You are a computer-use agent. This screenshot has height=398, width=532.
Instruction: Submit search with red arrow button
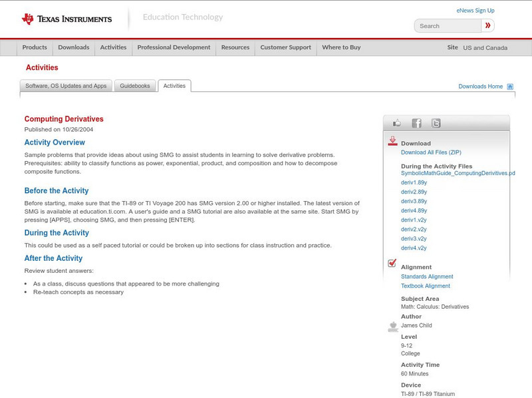[487, 25]
